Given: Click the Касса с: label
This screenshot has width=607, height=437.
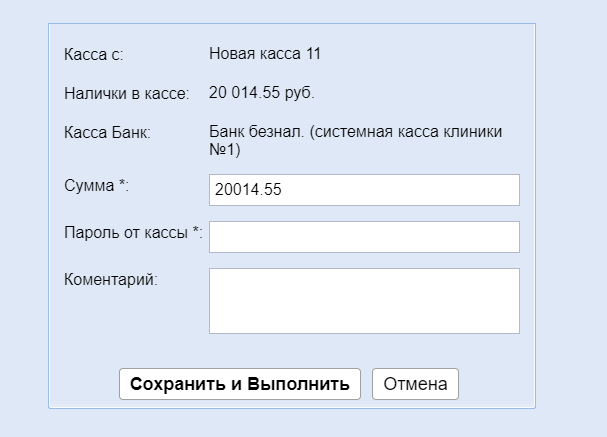Looking at the screenshot, I should click(x=93, y=54).
